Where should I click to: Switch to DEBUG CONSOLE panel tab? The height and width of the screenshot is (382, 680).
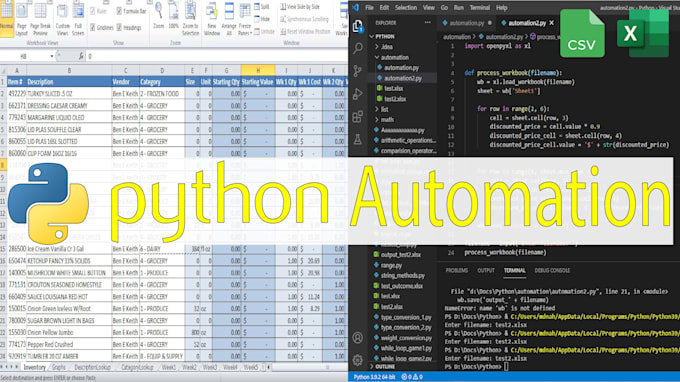552,270
